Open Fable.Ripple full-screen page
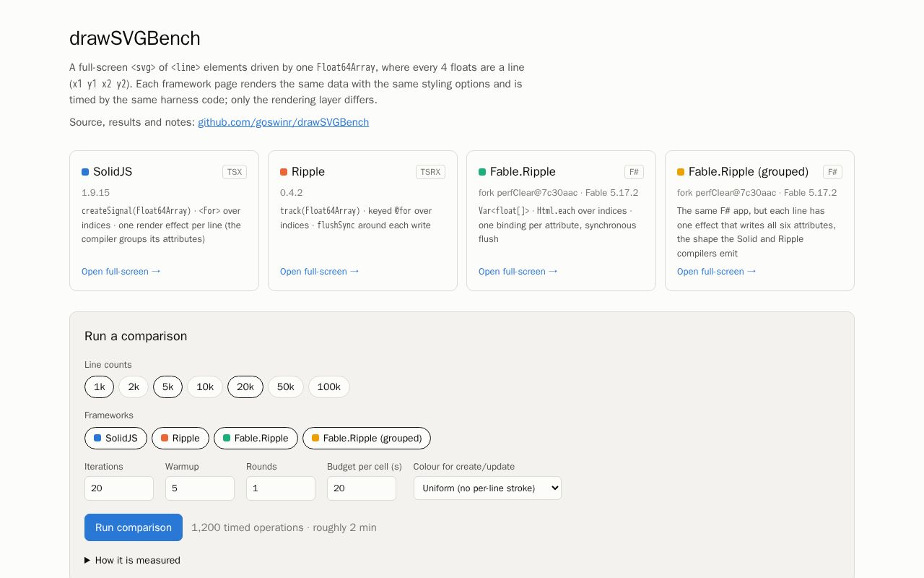 (x=518, y=272)
